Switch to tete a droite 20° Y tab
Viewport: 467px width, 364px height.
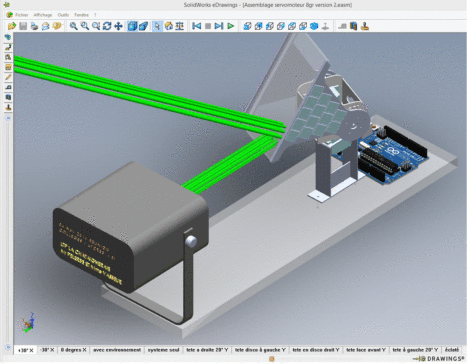tap(207, 350)
